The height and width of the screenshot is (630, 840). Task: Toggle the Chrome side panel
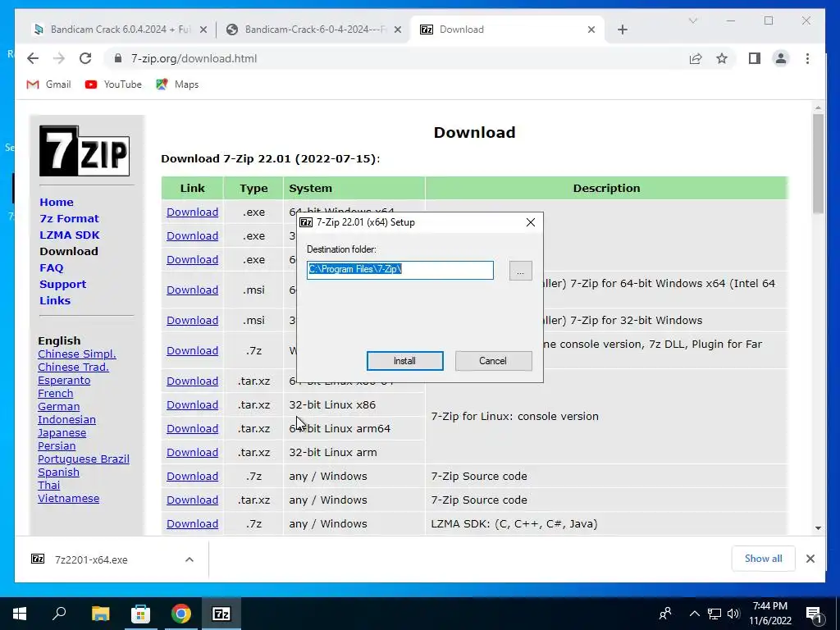click(755, 58)
